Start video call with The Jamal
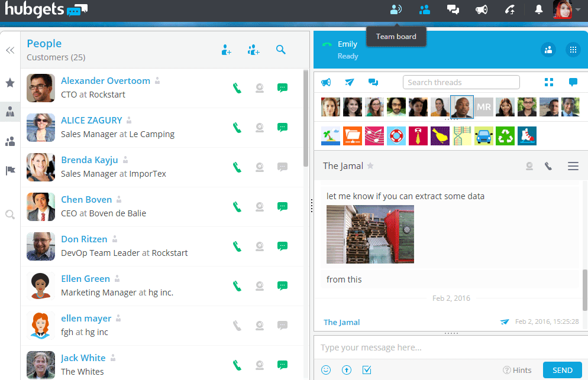Screen dimensions: 588x380 coord(529,166)
